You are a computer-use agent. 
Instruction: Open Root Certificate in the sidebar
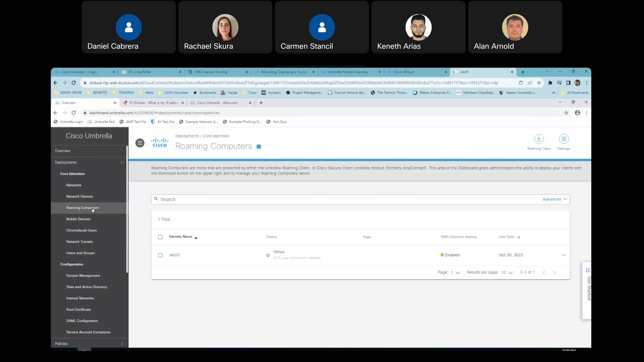[x=78, y=309]
